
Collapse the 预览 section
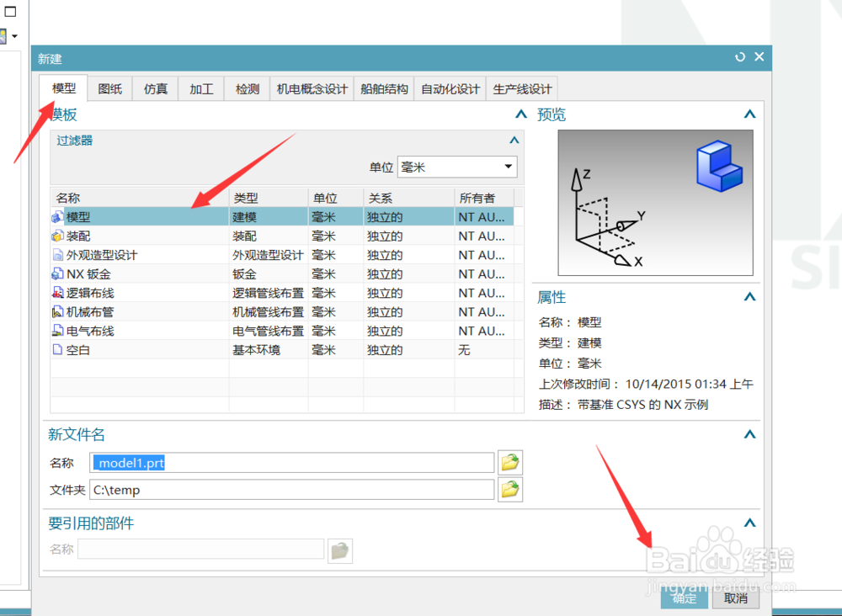(x=749, y=114)
